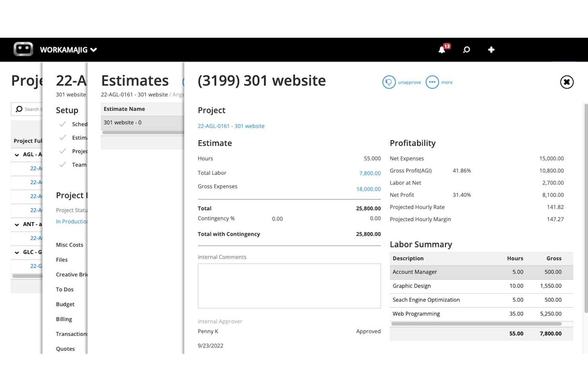Open the Files section in the sidebar
Image resolution: width=588 pixels, height=392 pixels.
62,259
